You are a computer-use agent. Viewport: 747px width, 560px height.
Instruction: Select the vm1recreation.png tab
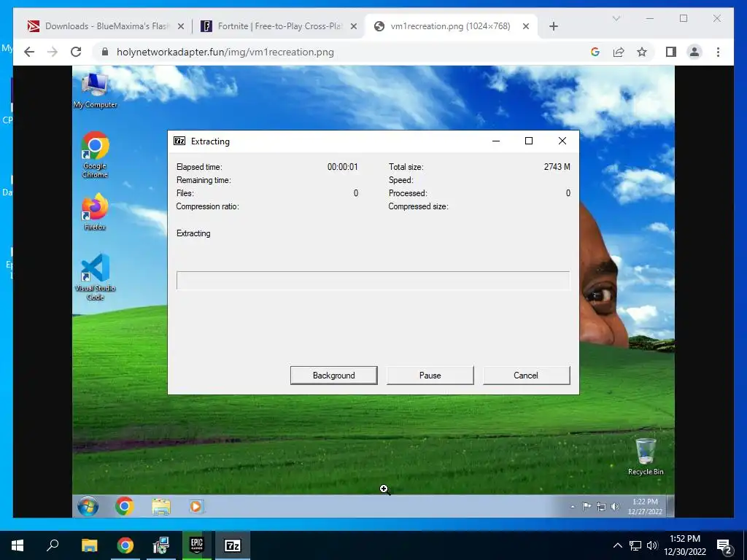[x=450, y=26]
